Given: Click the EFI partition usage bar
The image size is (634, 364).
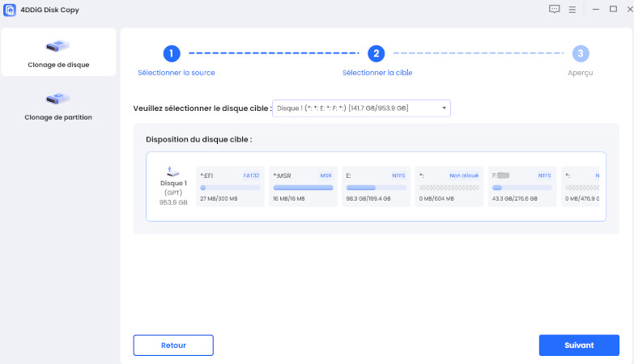Looking at the screenshot, I should [230, 188].
